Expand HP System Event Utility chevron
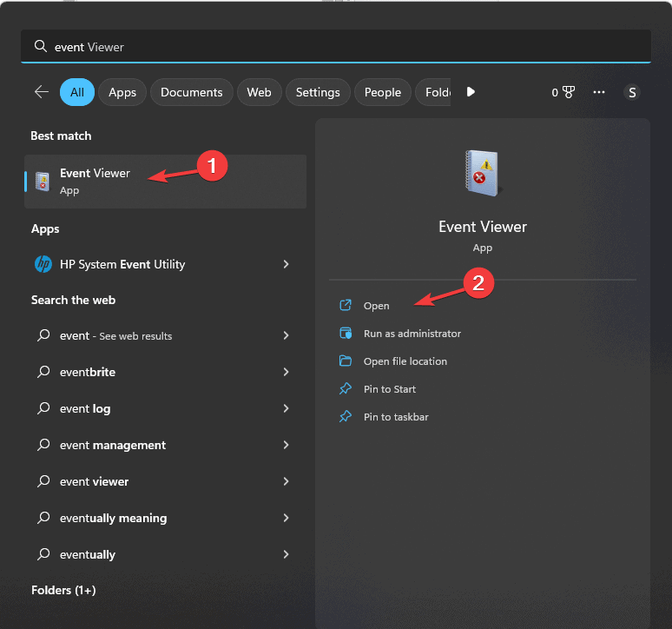 click(x=286, y=264)
